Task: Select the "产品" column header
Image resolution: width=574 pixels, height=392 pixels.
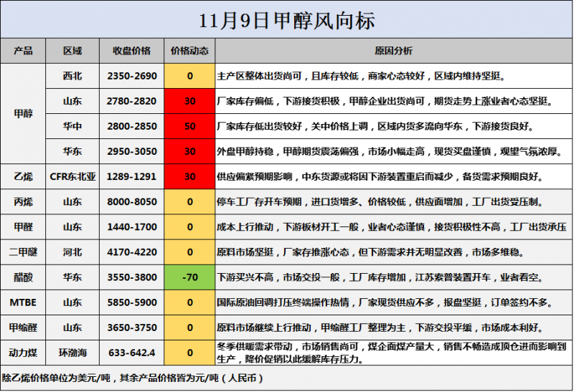Action: coord(23,51)
